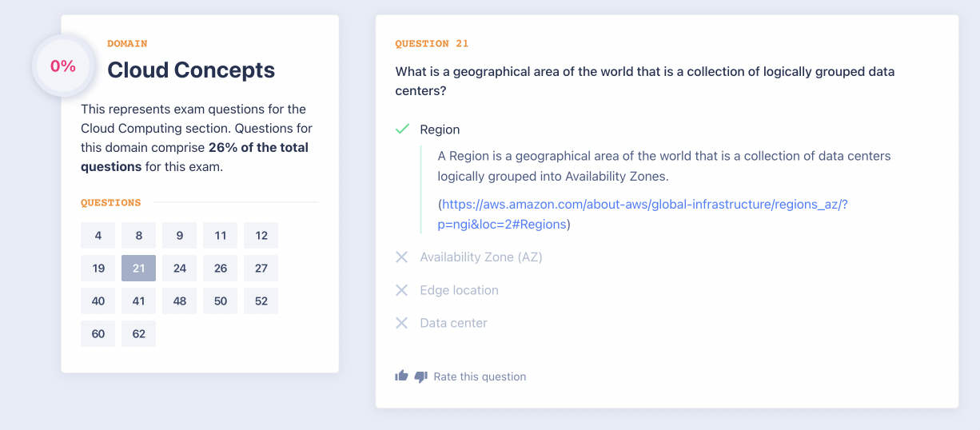Switch to question 48
980x430 pixels.
(180, 301)
